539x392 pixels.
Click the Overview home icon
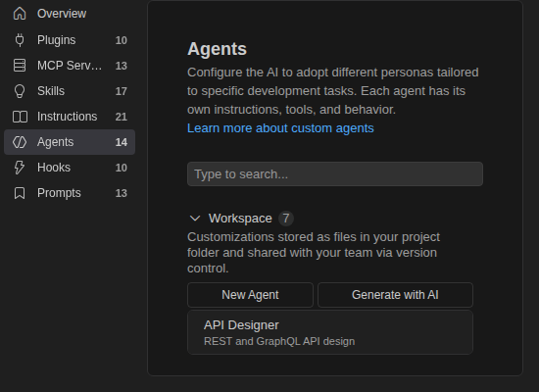point(20,14)
